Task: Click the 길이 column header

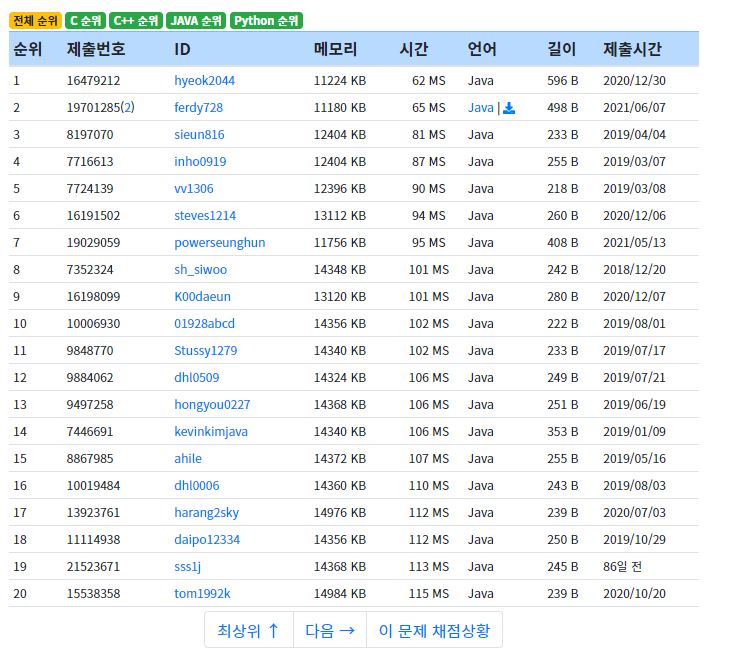Action: (562, 49)
